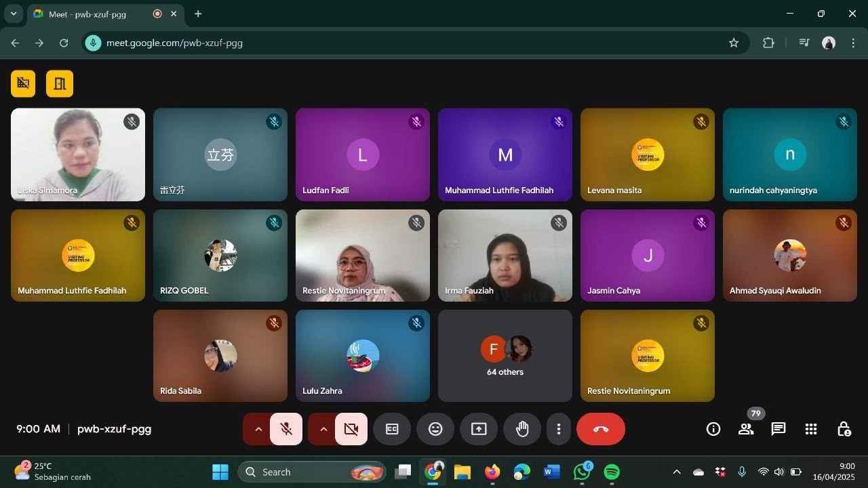
Task: Show the participants people panel
Action: coord(746,429)
